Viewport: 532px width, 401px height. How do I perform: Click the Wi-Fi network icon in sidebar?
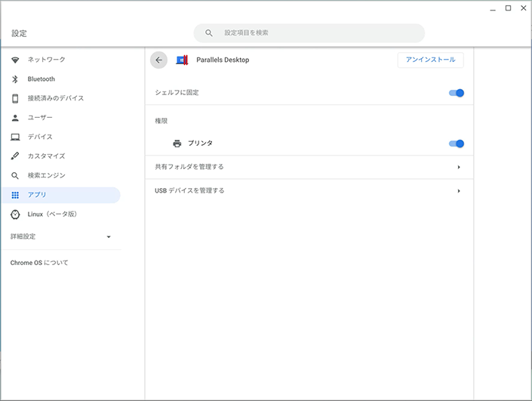pyautogui.click(x=15, y=60)
